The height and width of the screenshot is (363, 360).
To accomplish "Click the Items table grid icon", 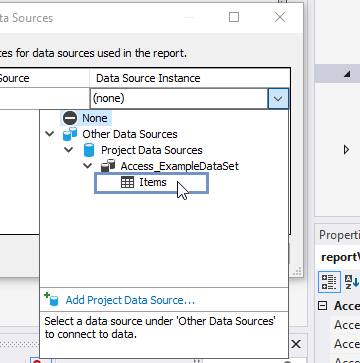I will click(127, 182).
